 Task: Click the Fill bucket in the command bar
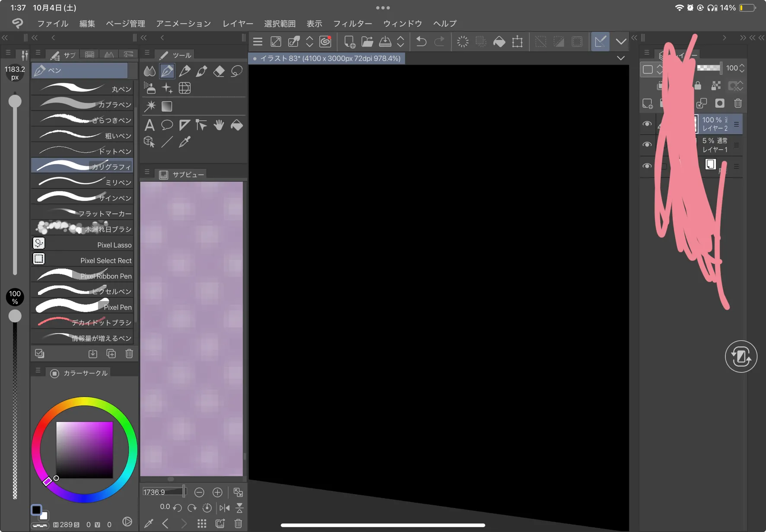click(x=499, y=42)
